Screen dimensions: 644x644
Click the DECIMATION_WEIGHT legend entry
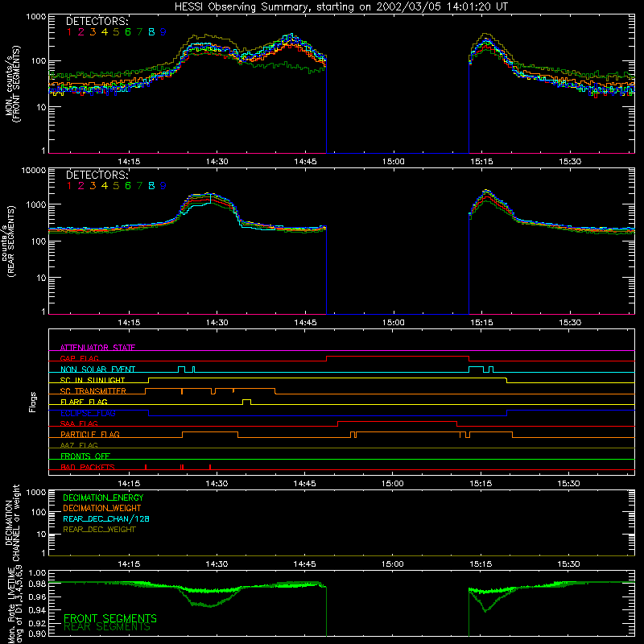point(102,508)
